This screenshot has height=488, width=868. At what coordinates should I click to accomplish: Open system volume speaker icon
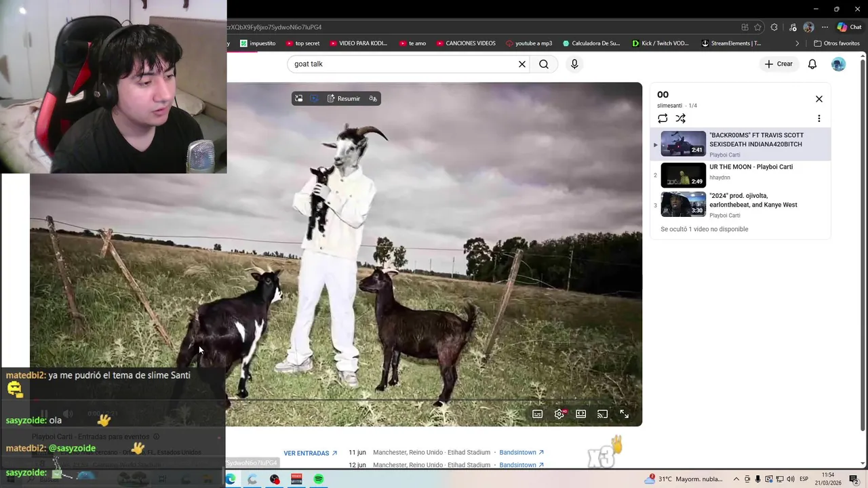[790, 479]
